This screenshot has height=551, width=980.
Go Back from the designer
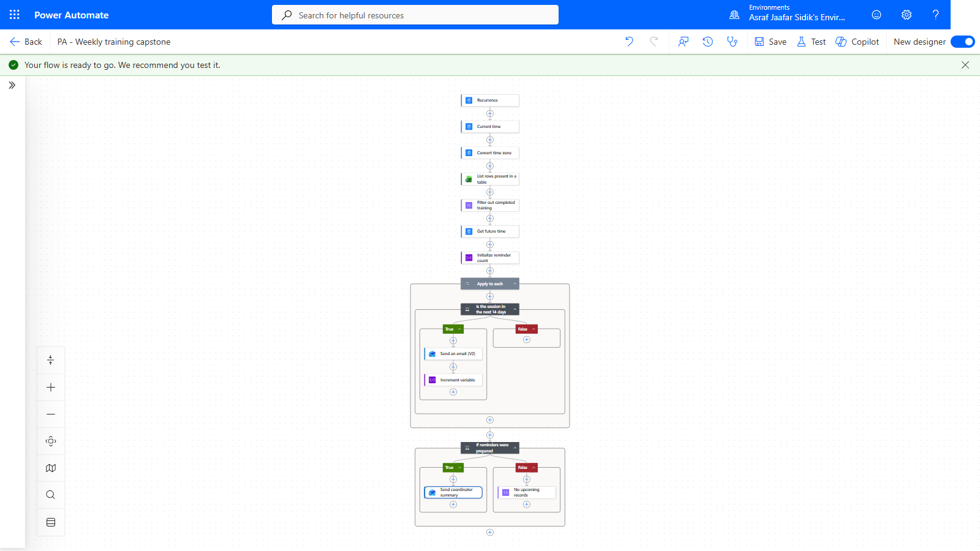tap(26, 42)
